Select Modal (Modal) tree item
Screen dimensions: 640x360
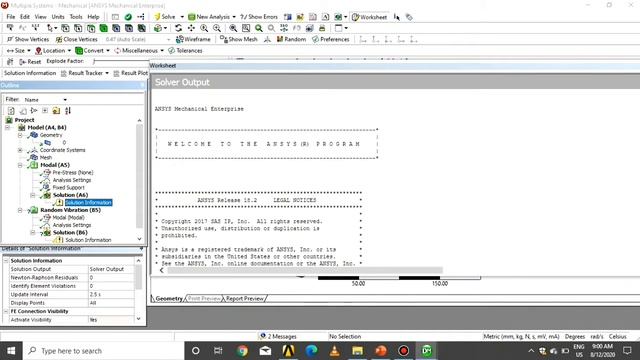click(x=68, y=218)
